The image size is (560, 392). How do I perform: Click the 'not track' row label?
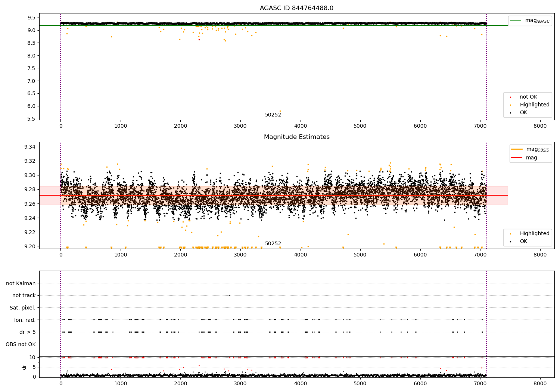click(24, 296)
